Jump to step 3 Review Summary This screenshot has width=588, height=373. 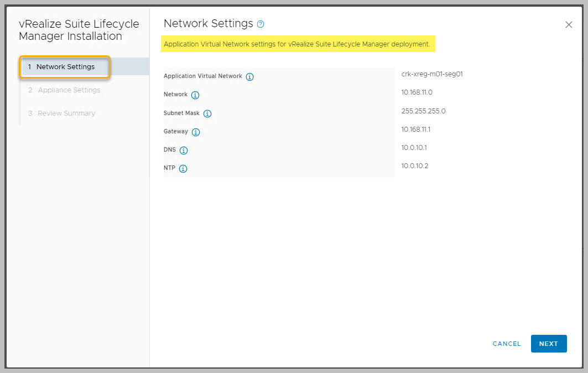66,113
